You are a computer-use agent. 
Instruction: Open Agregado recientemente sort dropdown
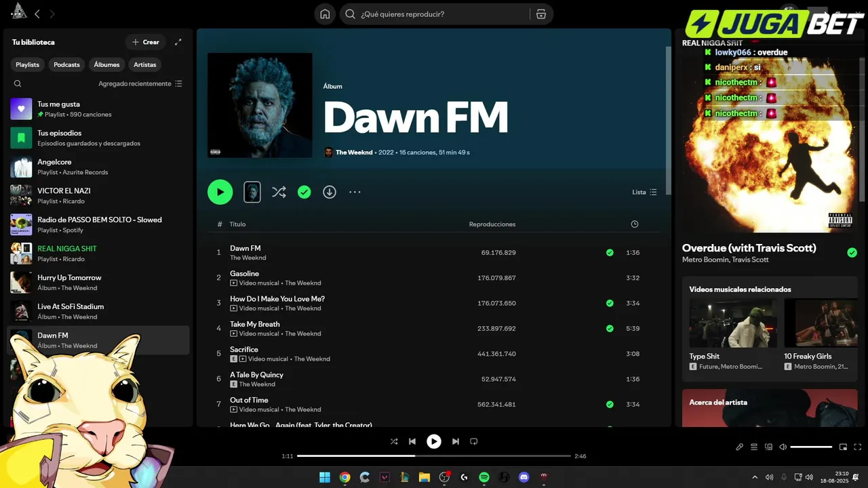(x=140, y=84)
